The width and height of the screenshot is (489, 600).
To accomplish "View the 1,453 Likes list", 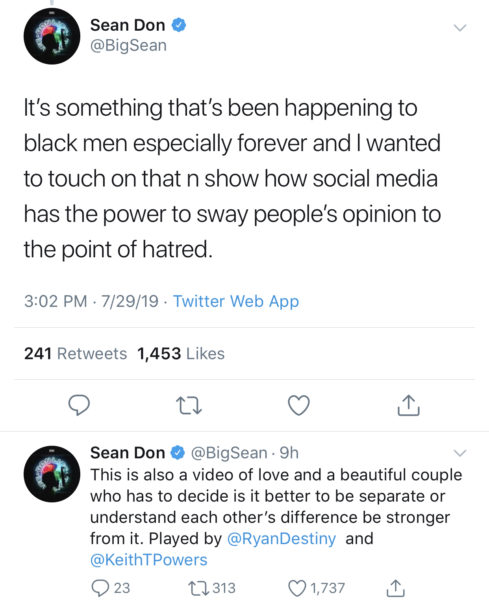I will (181, 354).
